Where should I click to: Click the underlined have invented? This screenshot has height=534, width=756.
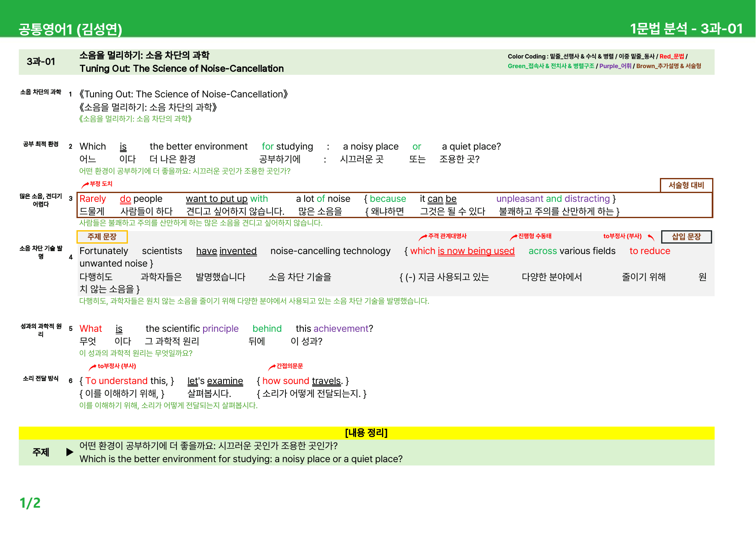point(227,251)
